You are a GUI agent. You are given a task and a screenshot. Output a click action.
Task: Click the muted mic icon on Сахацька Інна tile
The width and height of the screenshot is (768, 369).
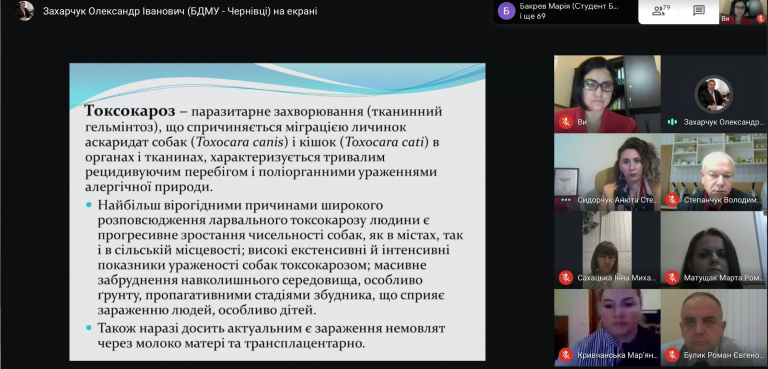click(x=566, y=278)
